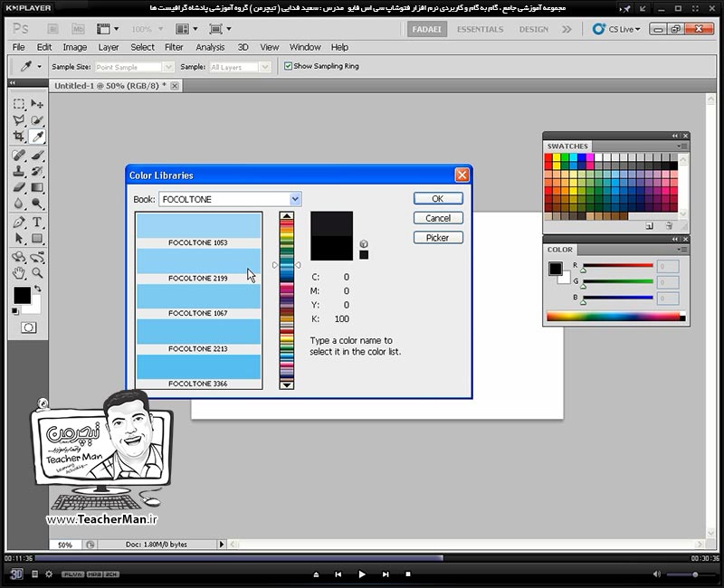Select the Blur tool
This screenshot has width=724, height=588.
(19, 204)
